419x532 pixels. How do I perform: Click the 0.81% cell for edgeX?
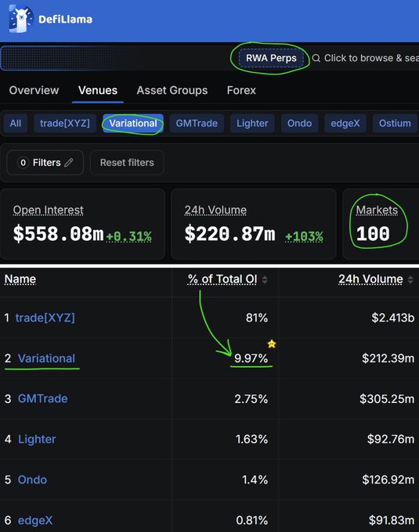(252, 520)
